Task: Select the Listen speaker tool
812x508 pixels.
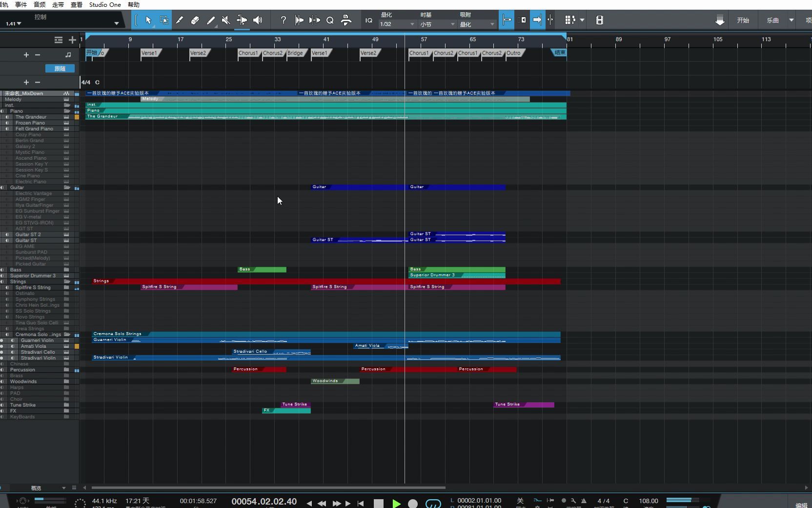Action: 258,20
